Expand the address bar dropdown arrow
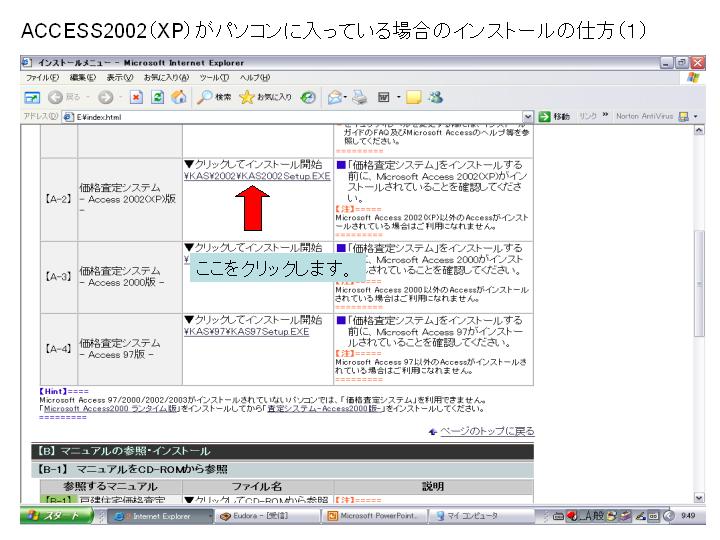The height and width of the screenshot is (540, 720). (528, 117)
